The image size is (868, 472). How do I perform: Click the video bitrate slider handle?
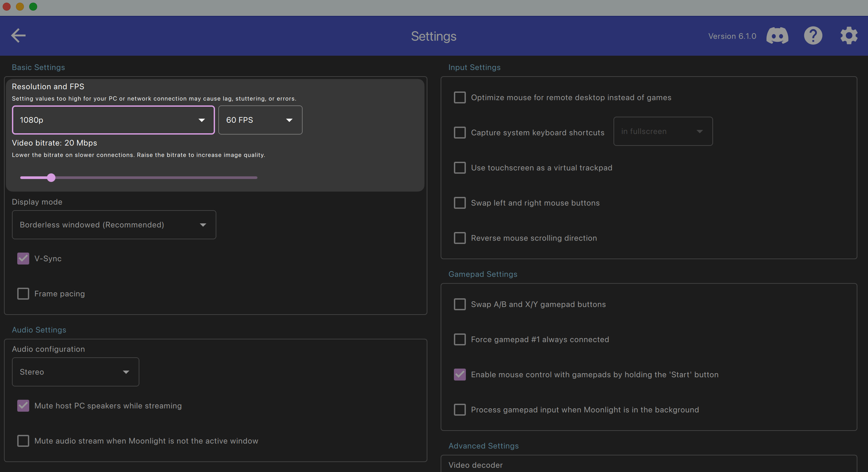[51, 178]
